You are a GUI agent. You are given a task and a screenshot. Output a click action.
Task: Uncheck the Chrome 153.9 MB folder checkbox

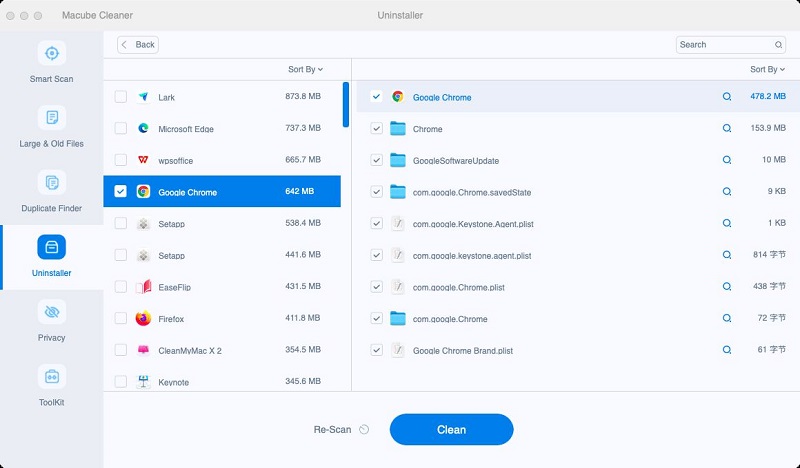click(x=377, y=129)
